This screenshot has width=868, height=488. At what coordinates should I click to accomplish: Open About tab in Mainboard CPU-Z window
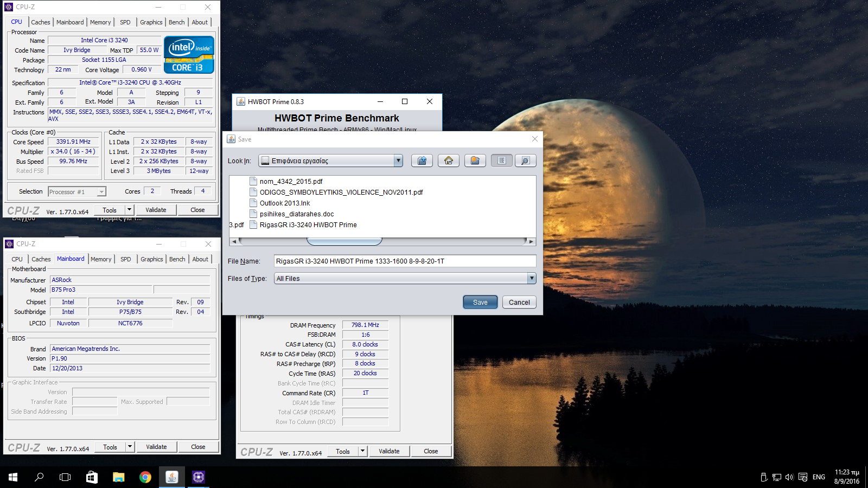(x=200, y=259)
